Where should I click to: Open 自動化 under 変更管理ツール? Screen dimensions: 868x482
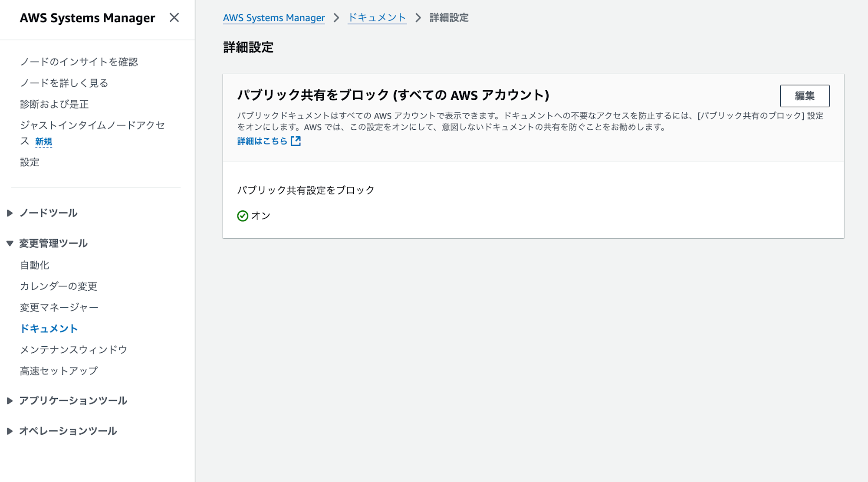35,265
